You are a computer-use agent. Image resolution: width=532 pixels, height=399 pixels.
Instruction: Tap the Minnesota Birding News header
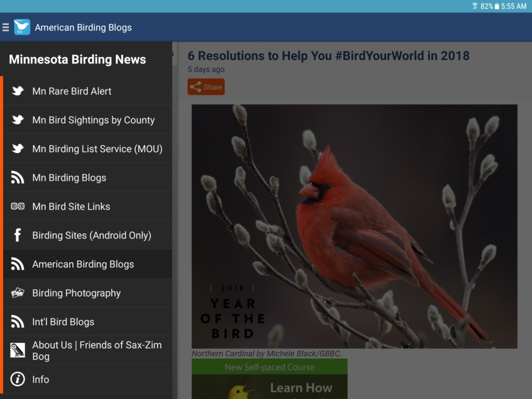click(77, 59)
